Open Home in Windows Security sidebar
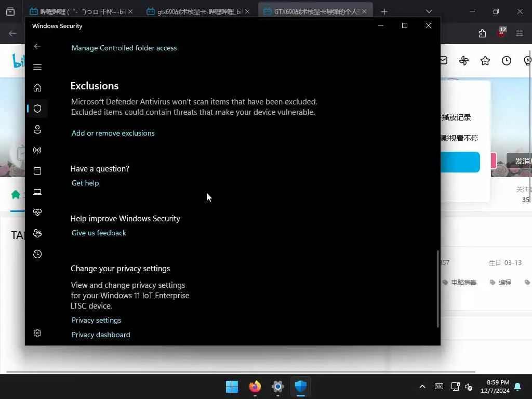 tap(37, 87)
